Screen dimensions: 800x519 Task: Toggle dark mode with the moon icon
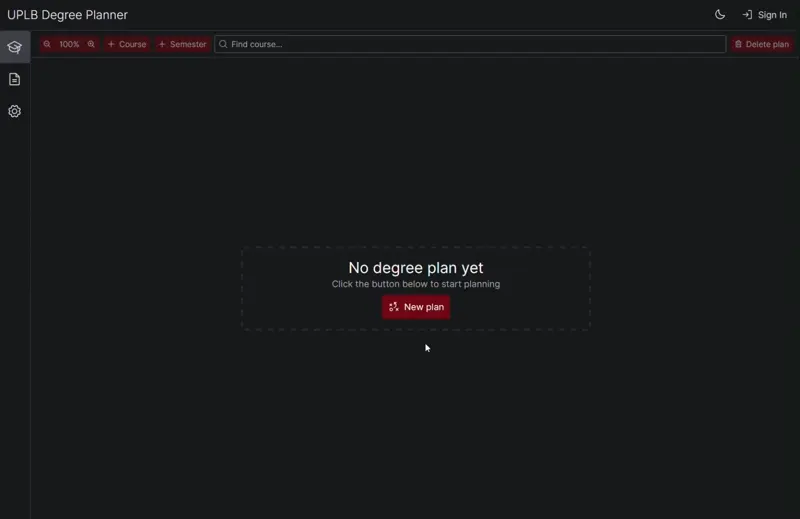719,15
